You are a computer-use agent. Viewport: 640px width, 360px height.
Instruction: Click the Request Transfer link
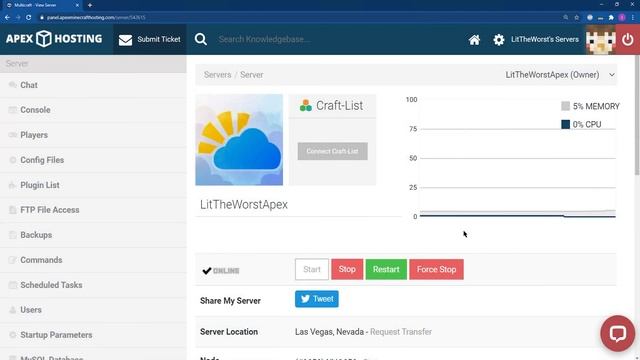401,332
